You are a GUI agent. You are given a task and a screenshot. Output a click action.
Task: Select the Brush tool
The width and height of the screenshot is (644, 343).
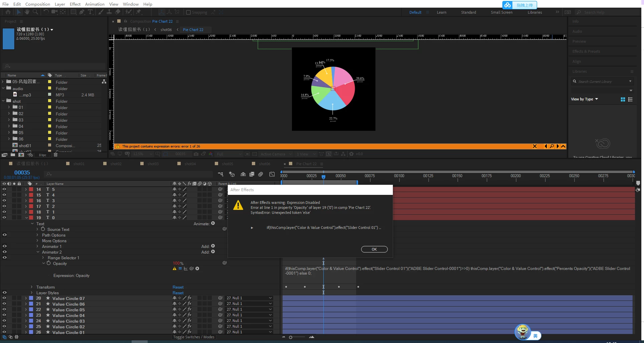pyautogui.click(x=101, y=12)
